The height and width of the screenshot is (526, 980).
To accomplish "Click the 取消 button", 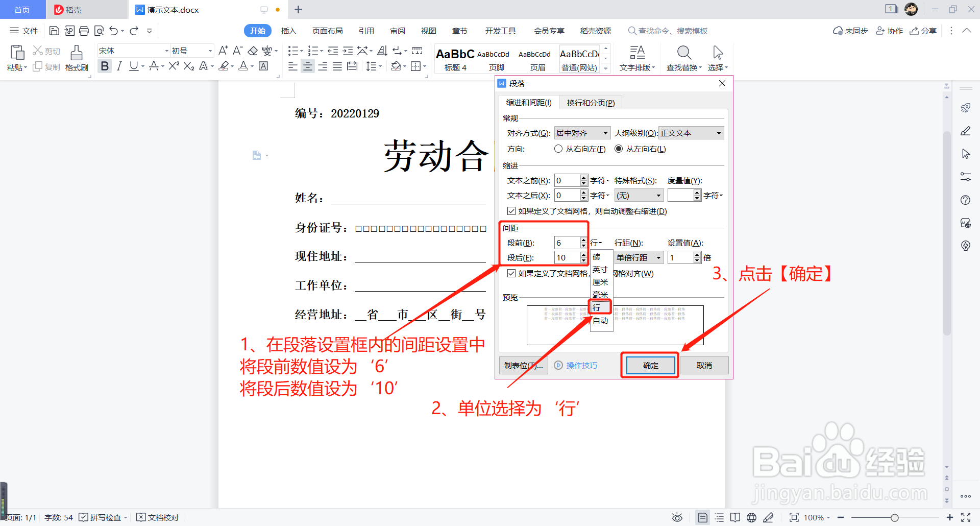I will [x=704, y=365].
